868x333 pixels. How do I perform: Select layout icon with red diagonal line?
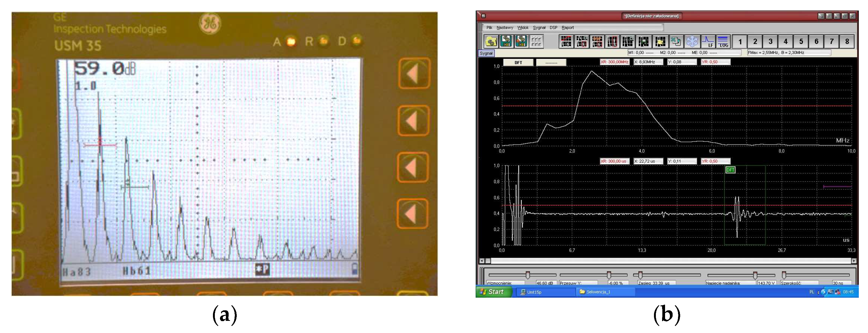(566, 41)
